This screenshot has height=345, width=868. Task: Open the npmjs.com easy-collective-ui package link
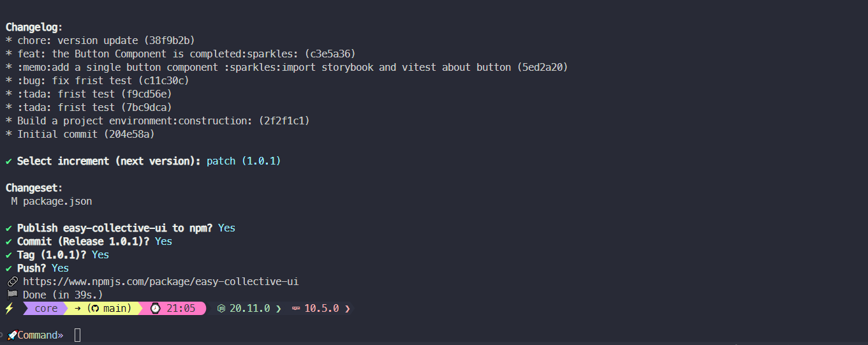161,281
